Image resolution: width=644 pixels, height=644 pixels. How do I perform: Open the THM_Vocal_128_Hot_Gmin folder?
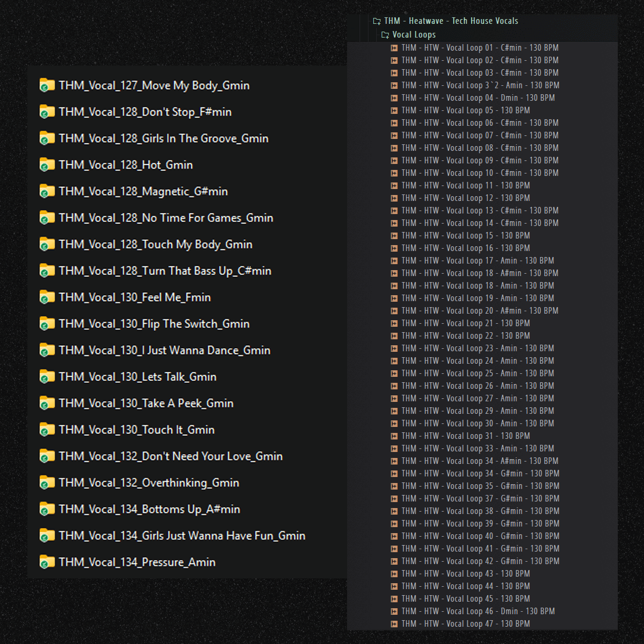[x=125, y=165]
